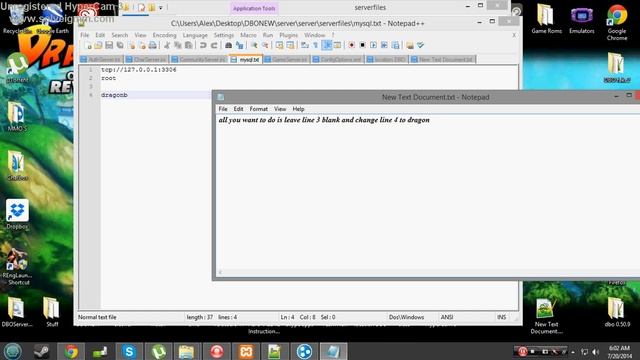640x360 pixels.
Task: Open Emulators desktop icon
Action: tap(582, 19)
